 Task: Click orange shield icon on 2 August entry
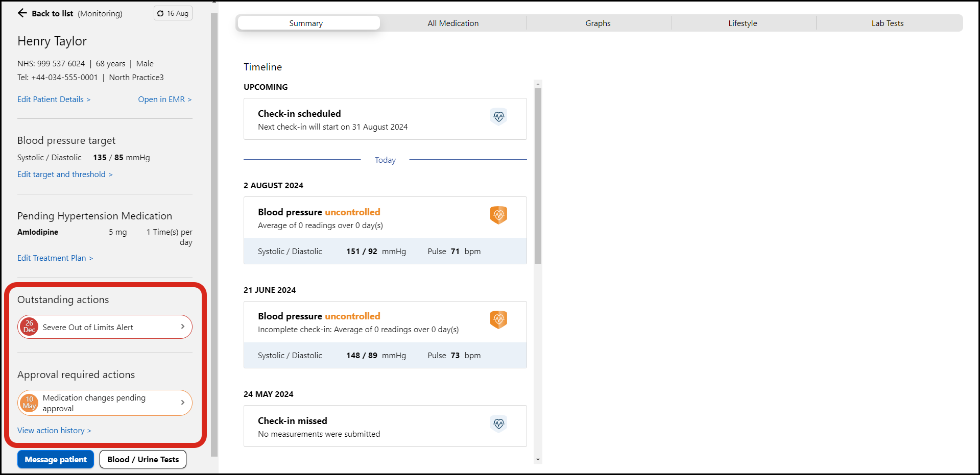498,215
